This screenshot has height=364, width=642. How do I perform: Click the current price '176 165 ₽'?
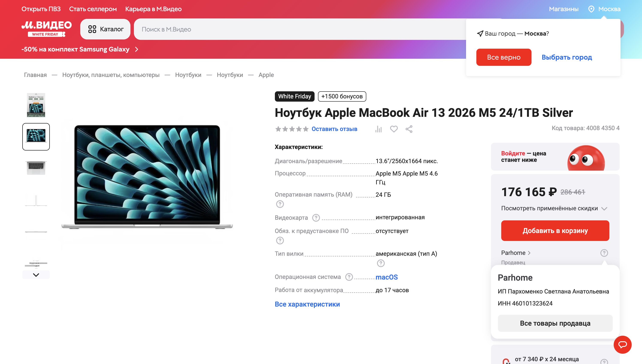coord(529,192)
